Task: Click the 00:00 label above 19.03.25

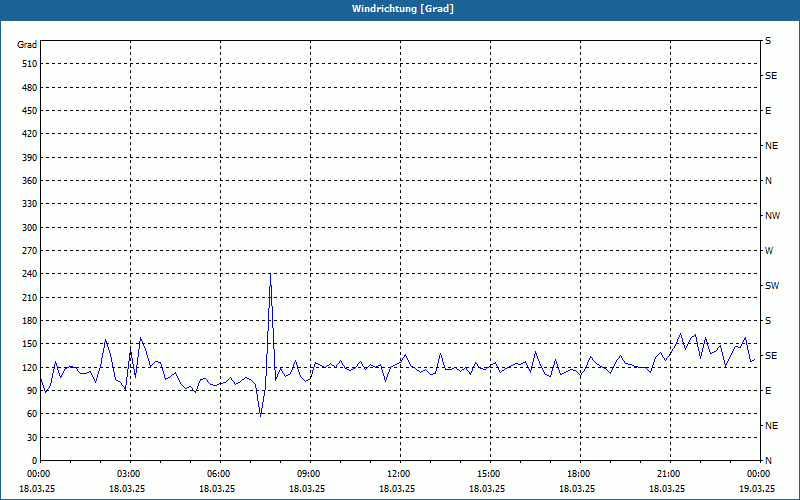Action: tap(759, 473)
